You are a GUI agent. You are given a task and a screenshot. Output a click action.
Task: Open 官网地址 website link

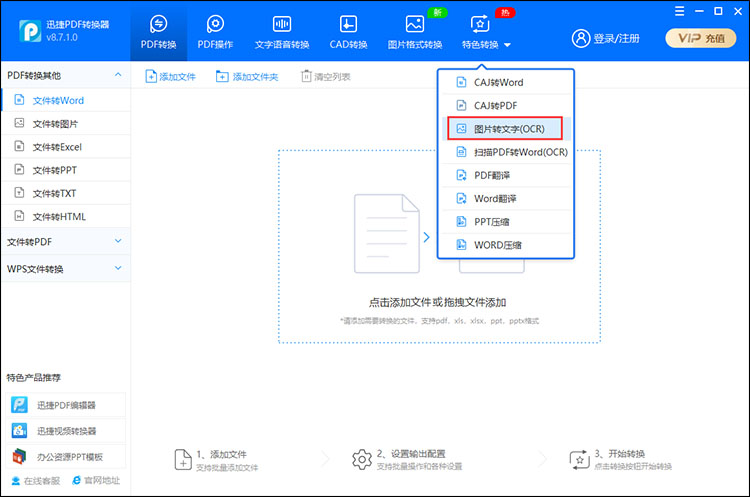point(96,480)
